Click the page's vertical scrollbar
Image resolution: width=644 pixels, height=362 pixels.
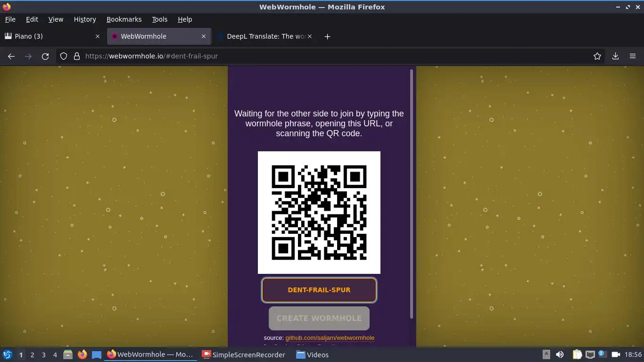(x=412, y=193)
